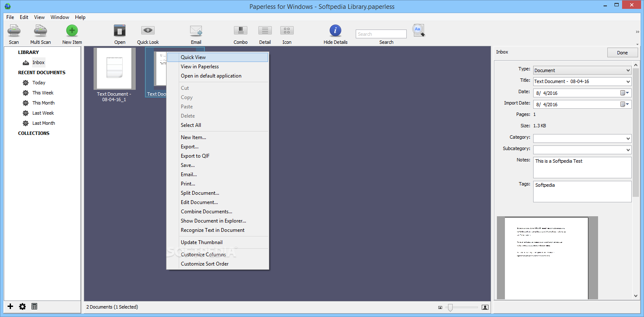Viewport: 644px width, 317px height.
Task: Choose Split Document...
Action: click(x=218, y=193)
